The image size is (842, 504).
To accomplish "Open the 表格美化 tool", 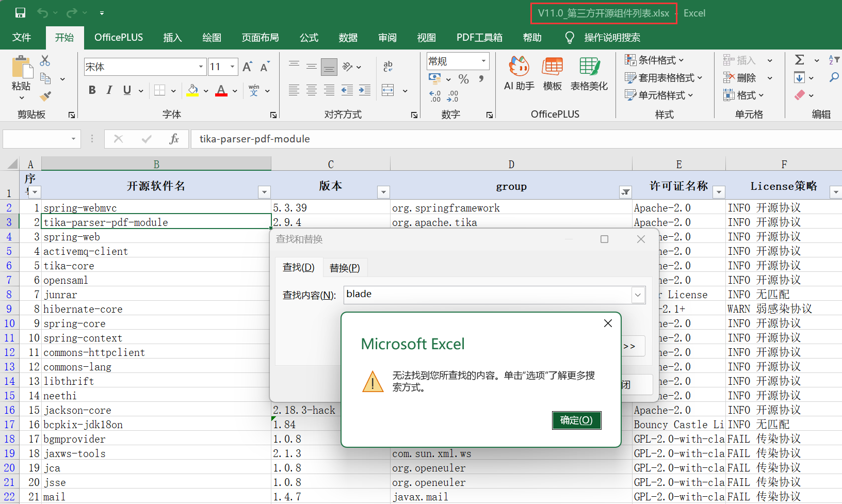I will [x=589, y=74].
